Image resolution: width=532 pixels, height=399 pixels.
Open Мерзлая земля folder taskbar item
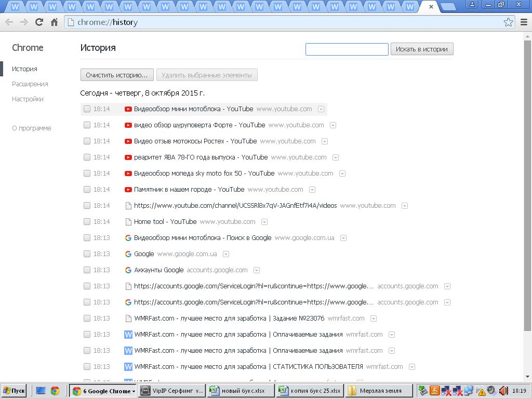[379, 391]
